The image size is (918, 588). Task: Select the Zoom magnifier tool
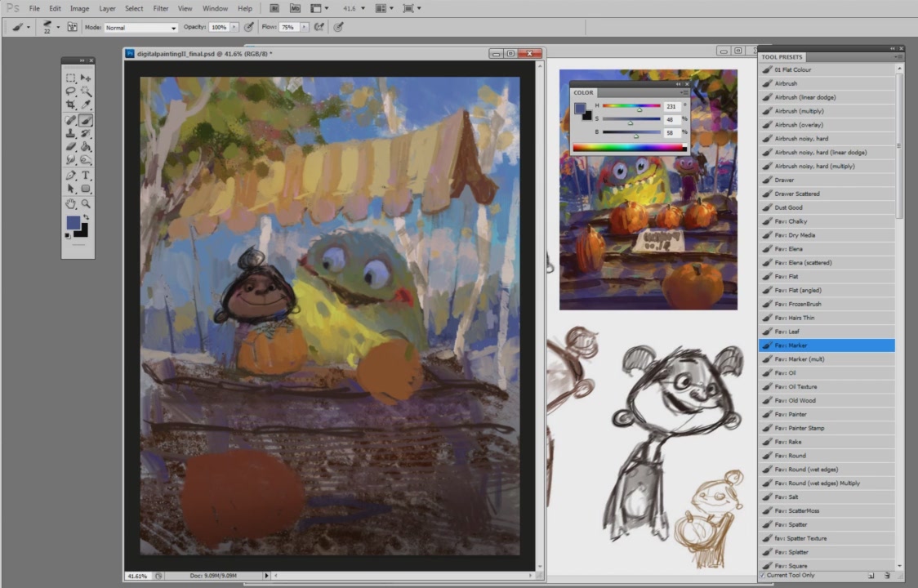pos(86,203)
